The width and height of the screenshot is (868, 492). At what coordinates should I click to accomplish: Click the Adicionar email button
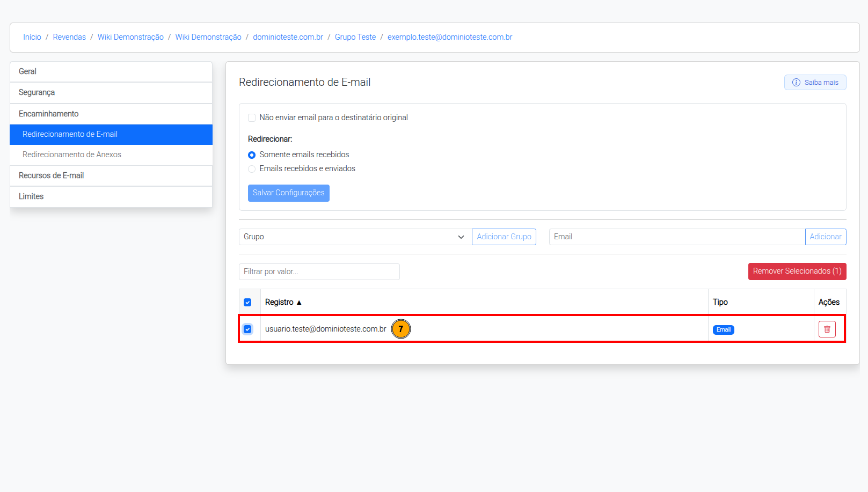coord(826,237)
